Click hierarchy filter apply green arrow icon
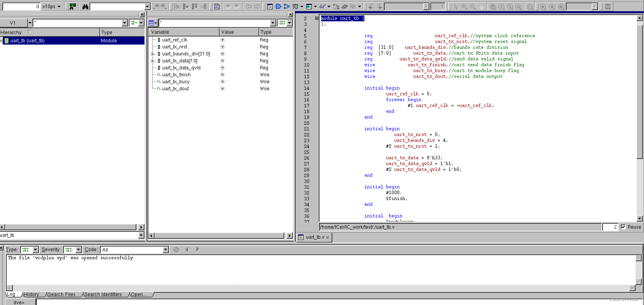 [134, 23]
